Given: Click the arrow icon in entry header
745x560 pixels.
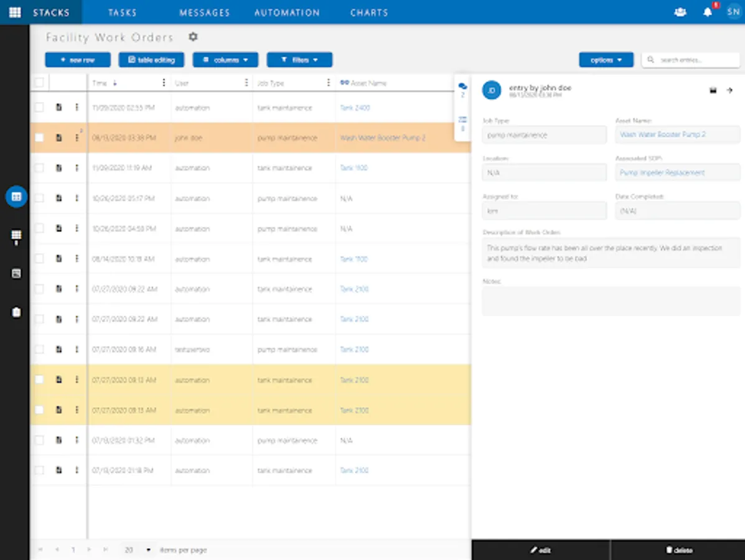Looking at the screenshot, I should pos(729,91).
